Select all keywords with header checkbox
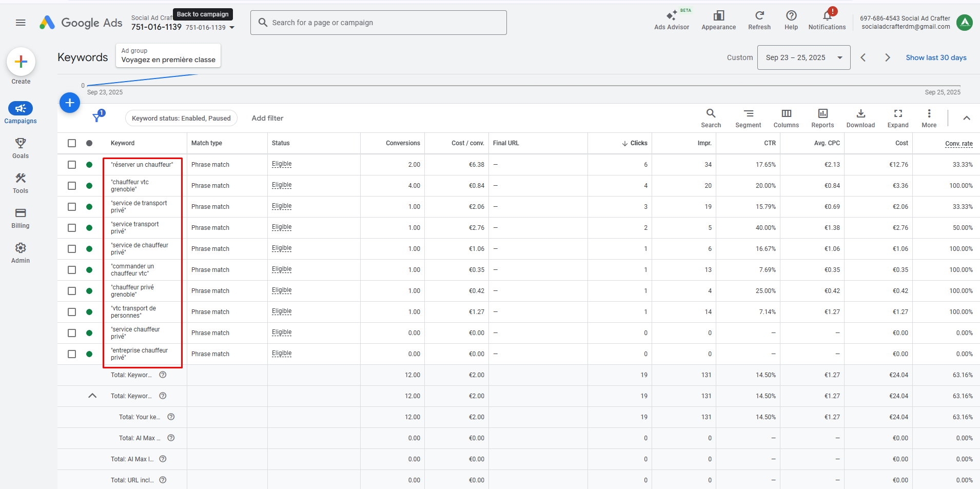The image size is (980, 489). point(72,143)
